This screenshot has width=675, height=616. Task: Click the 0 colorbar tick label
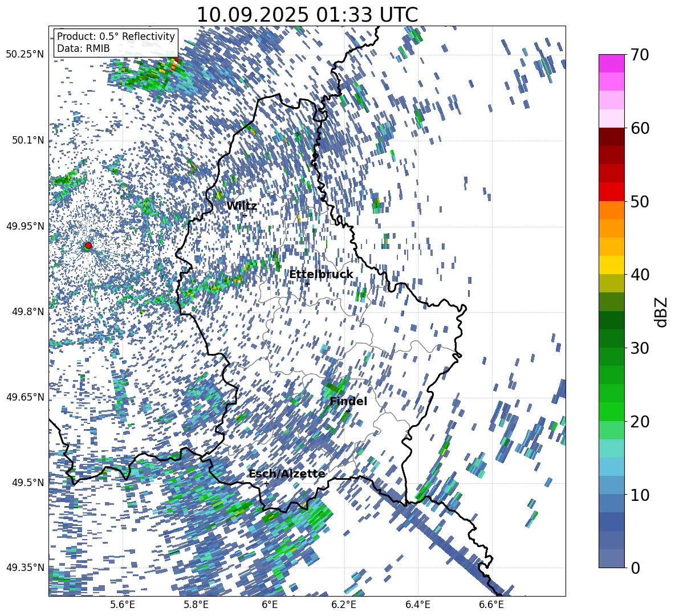[636, 568]
